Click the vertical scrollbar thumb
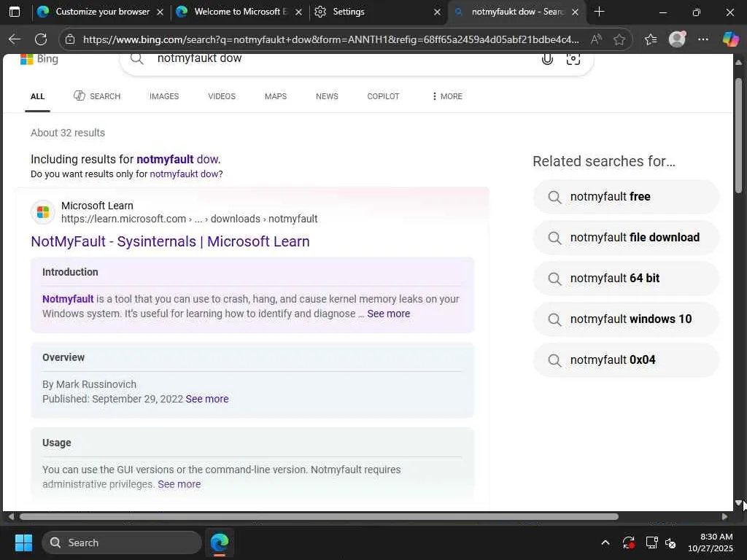Viewport: 747px width, 560px height. tap(738, 136)
